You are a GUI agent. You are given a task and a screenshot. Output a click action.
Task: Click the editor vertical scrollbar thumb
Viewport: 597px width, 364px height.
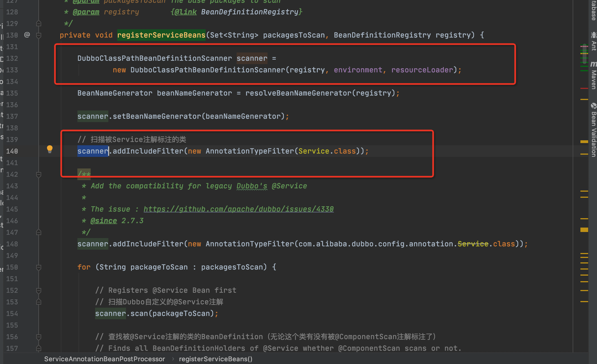click(584, 54)
